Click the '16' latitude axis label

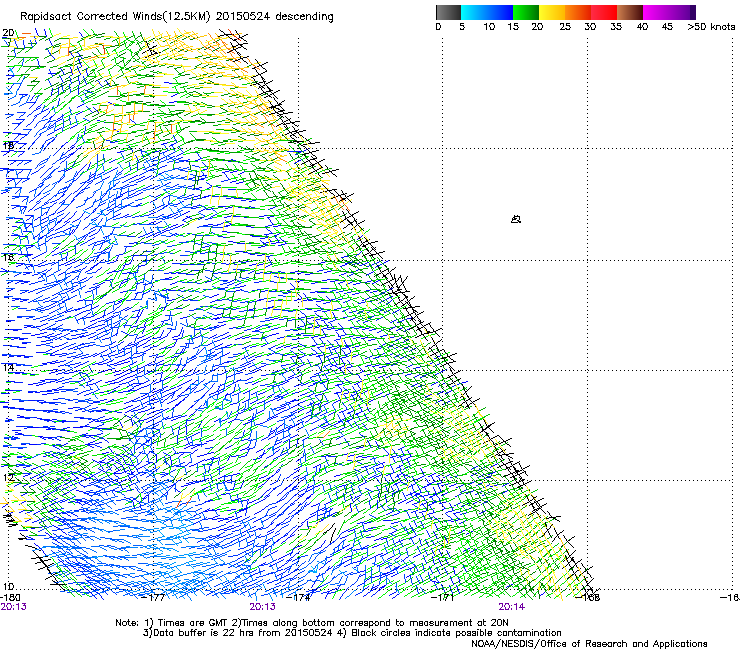point(8,257)
